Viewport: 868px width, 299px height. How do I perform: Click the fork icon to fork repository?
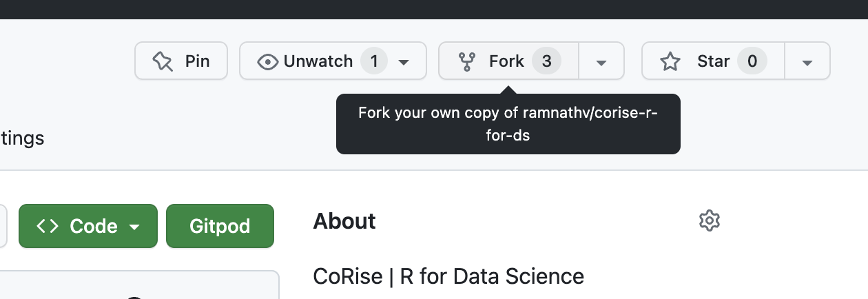(467, 62)
